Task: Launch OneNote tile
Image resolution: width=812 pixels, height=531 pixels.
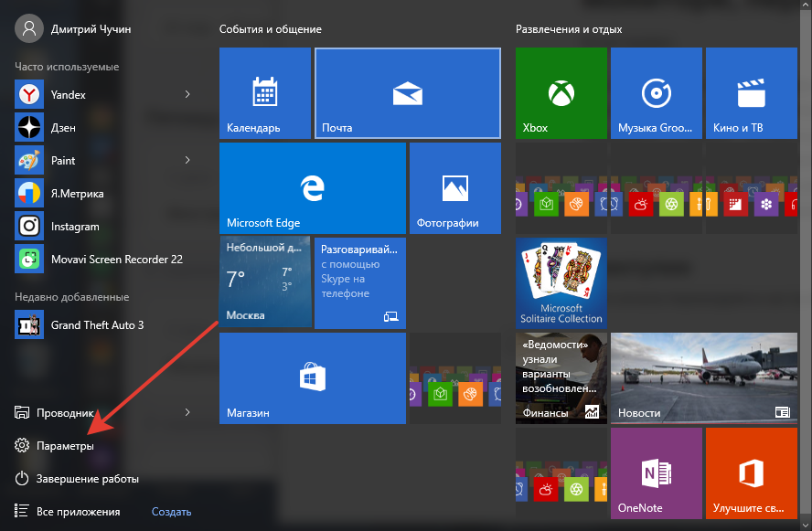Action: coord(657,473)
